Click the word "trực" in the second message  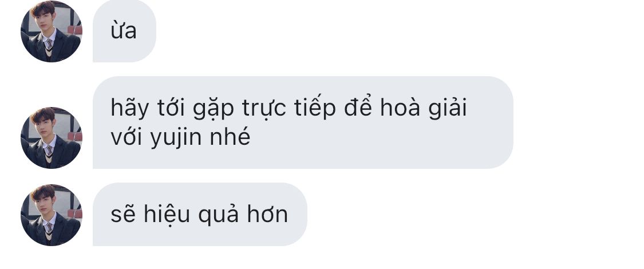[x=264, y=109]
